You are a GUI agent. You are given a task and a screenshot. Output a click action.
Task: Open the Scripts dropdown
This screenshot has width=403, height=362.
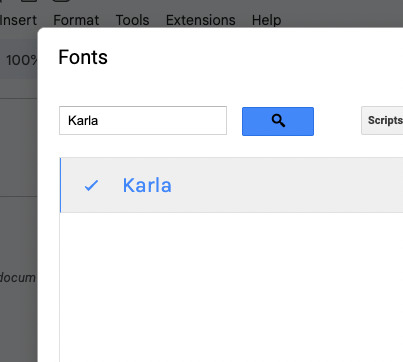(x=382, y=120)
